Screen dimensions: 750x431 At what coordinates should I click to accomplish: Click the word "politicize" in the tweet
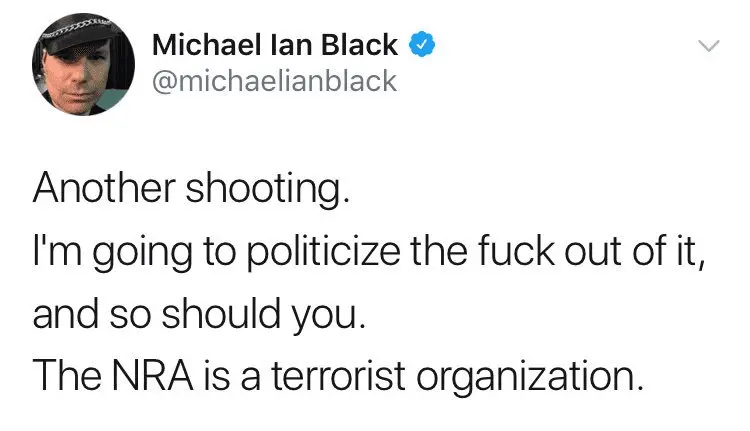pos(323,252)
